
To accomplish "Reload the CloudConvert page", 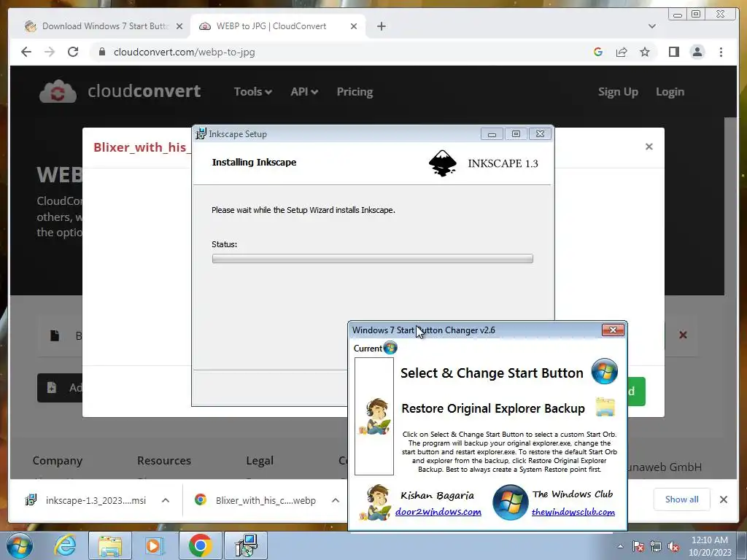I will point(73,52).
